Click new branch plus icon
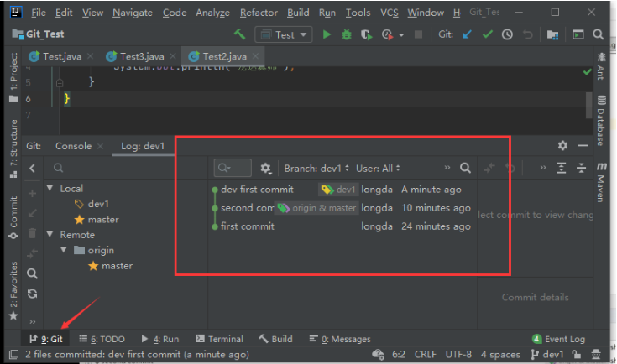The image size is (617, 364). pyautogui.click(x=32, y=193)
